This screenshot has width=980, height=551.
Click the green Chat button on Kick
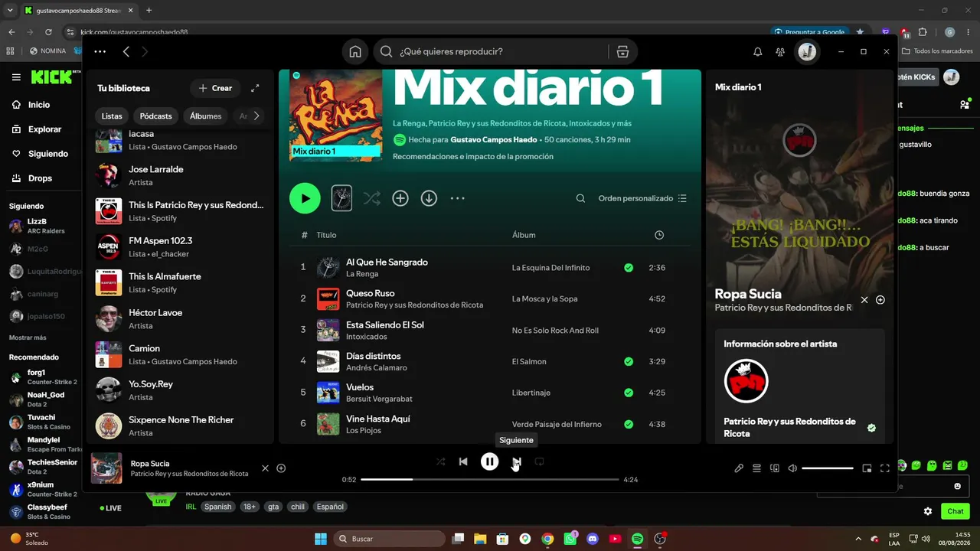(955, 511)
